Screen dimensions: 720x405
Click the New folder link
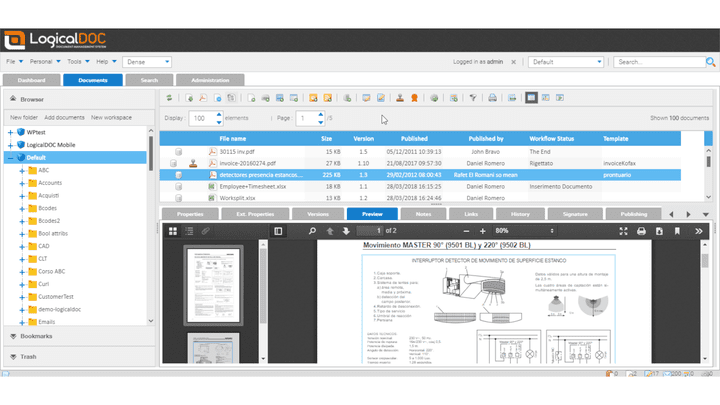pyautogui.click(x=24, y=117)
